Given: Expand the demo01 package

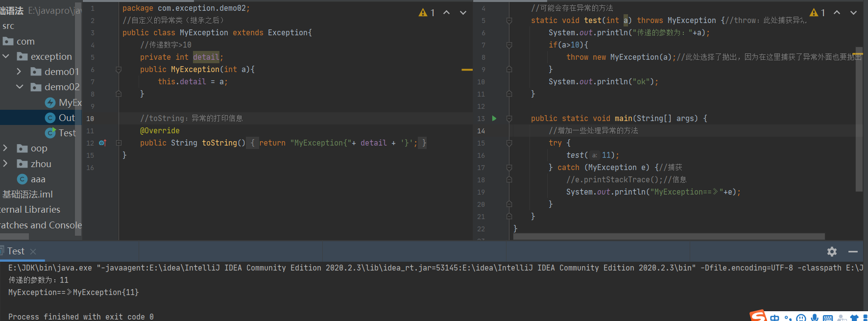Looking at the screenshot, I should pyautogui.click(x=19, y=72).
